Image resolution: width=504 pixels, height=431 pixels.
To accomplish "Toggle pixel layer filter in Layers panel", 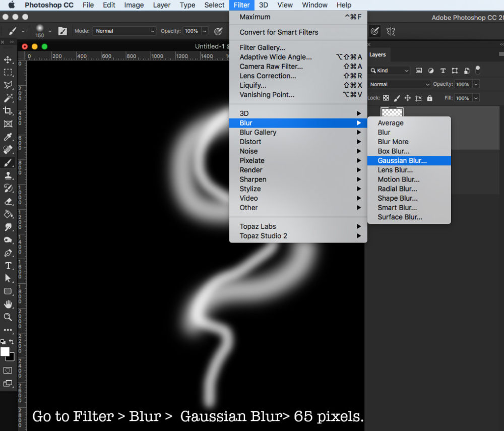I will point(418,71).
